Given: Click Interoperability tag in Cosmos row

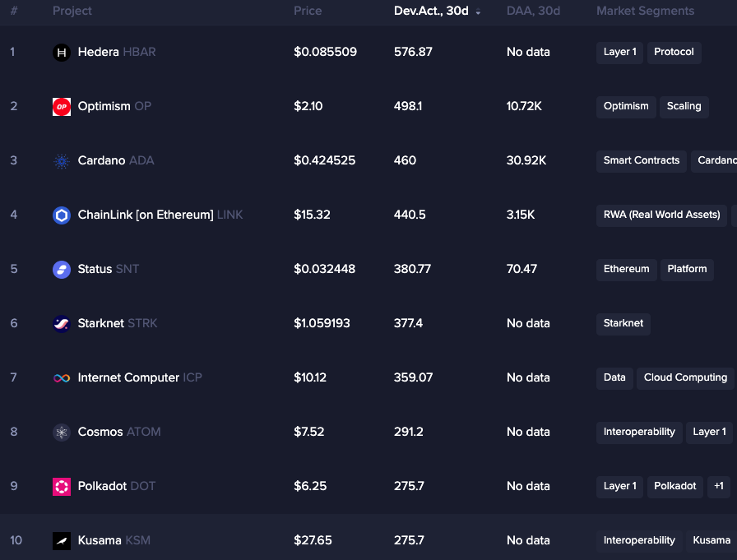Looking at the screenshot, I should [639, 433].
